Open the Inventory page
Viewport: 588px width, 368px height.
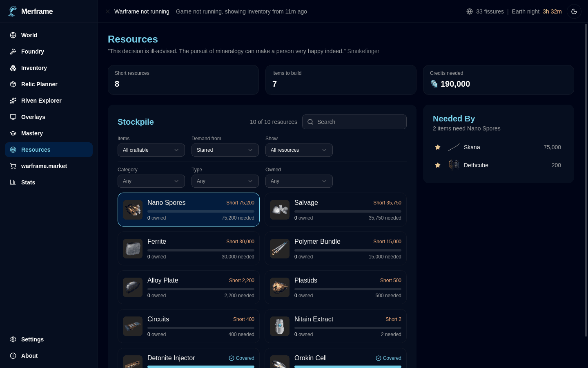tap(49, 68)
